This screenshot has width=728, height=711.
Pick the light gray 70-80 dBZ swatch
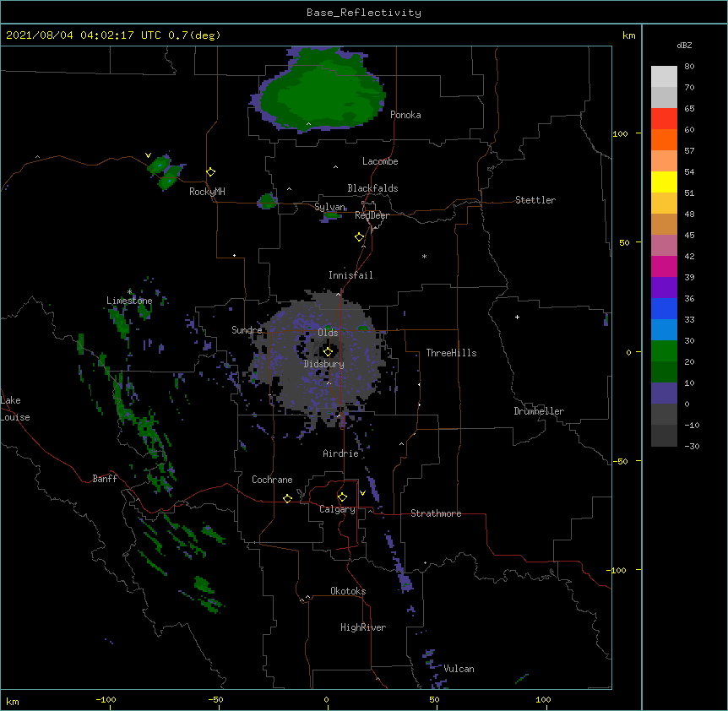pyautogui.click(x=664, y=77)
